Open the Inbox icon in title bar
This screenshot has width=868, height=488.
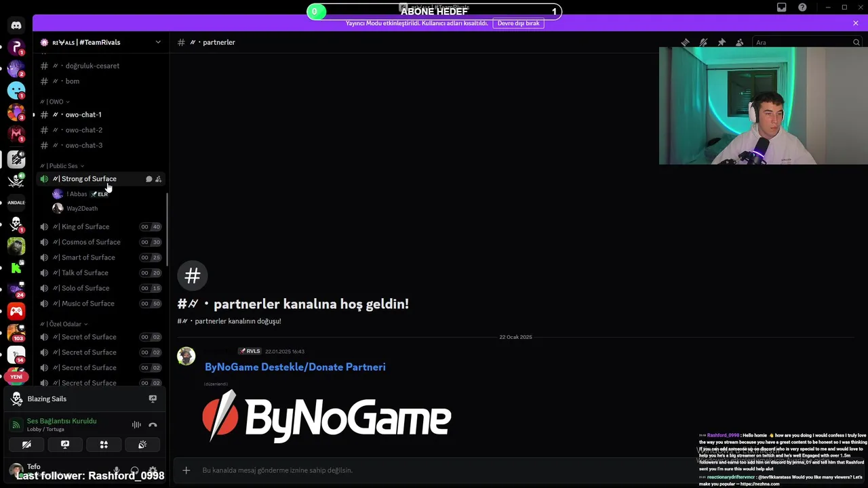(x=782, y=7)
